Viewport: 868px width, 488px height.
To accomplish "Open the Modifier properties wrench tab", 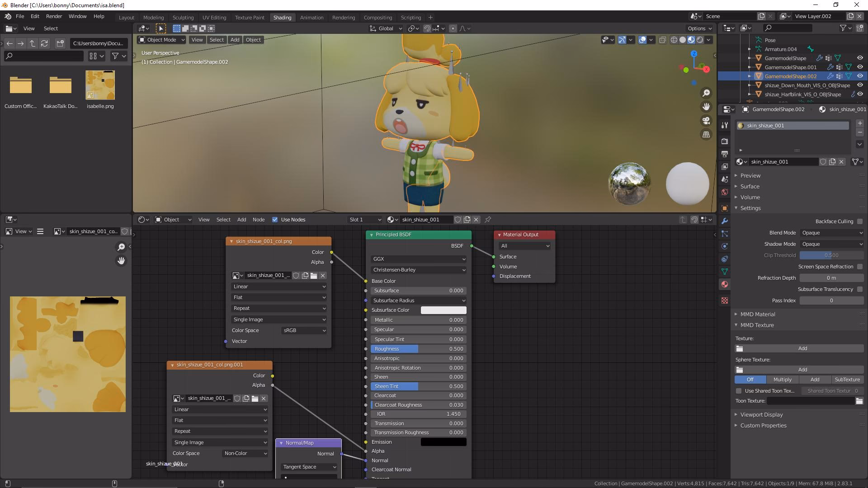I will [x=724, y=221].
